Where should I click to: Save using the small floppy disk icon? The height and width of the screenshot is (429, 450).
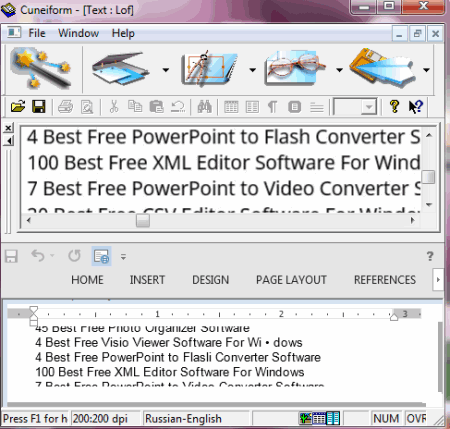[x=39, y=107]
